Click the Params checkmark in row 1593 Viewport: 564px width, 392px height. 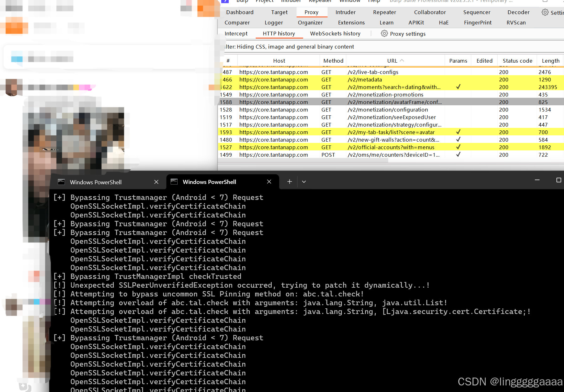tap(458, 132)
